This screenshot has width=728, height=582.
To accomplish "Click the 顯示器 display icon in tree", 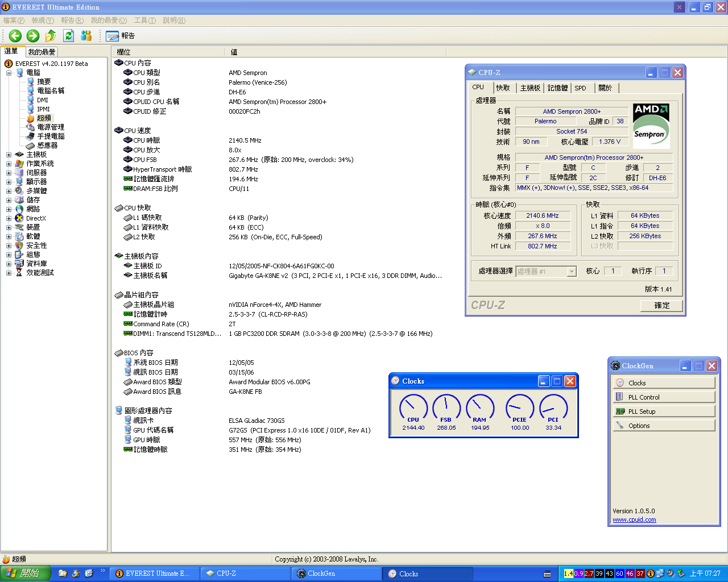I will tap(19, 182).
